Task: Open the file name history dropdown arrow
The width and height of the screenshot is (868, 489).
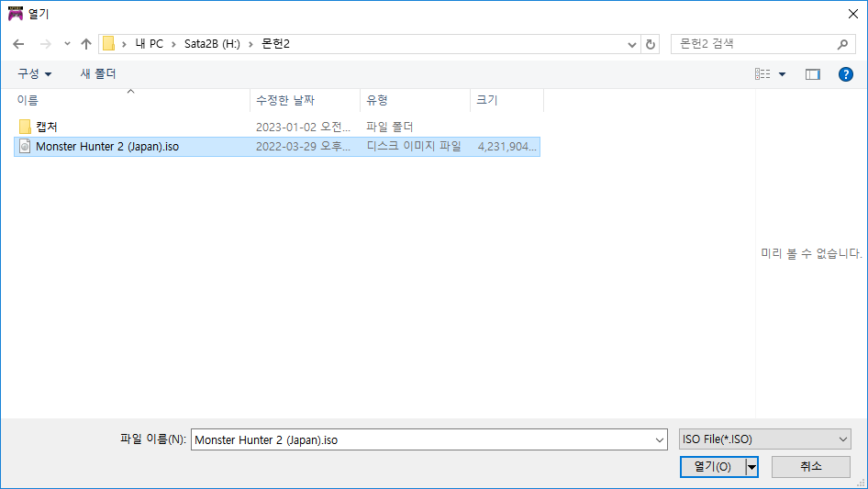Action: pos(660,439)
